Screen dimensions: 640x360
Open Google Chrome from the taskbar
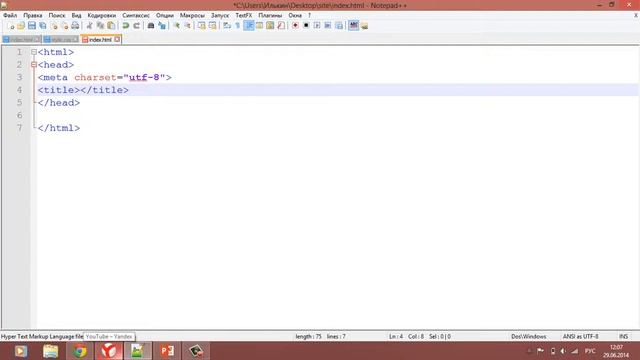[x=80, y=351]
